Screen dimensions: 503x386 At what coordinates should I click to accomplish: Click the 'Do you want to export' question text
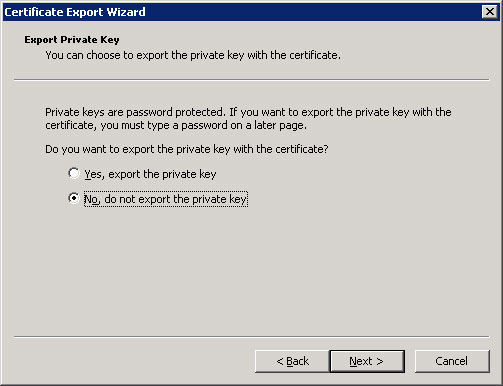coord(187,149)
